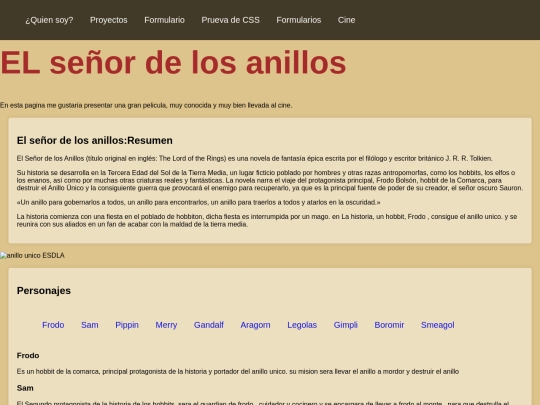Select the Aragorn link
The image size is (540, 405).
click(255, 325)
